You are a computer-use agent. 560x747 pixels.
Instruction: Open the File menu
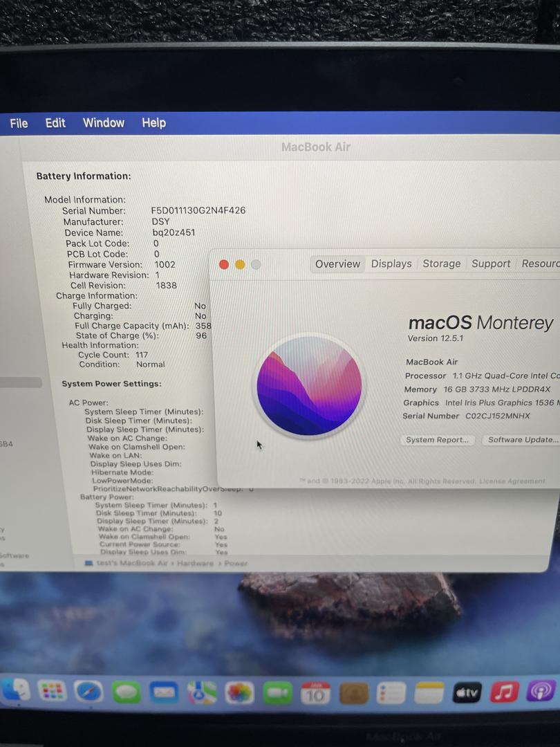point(19,123)
